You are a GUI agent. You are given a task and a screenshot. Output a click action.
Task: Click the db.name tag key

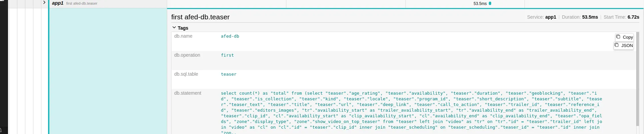[x=183, y=36]
